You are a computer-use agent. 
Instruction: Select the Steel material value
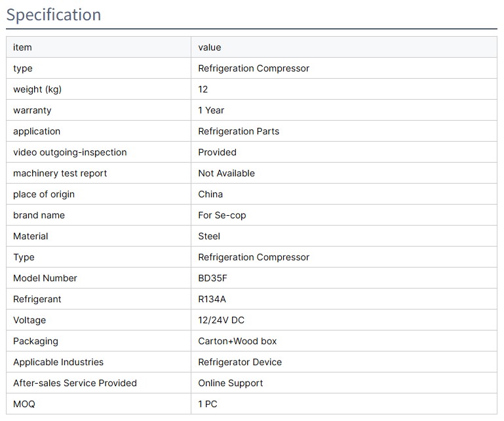(x=209, y=236)
